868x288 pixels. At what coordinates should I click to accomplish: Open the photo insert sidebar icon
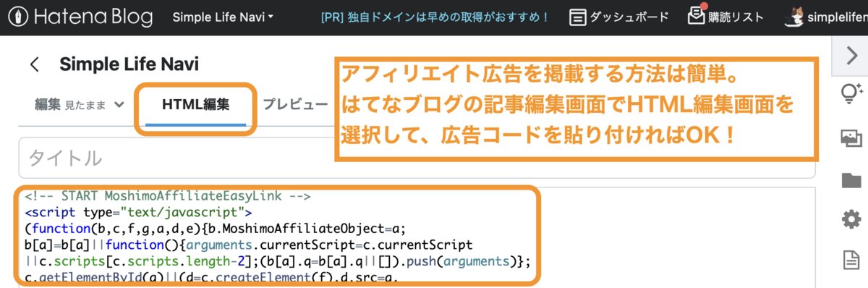851,138
